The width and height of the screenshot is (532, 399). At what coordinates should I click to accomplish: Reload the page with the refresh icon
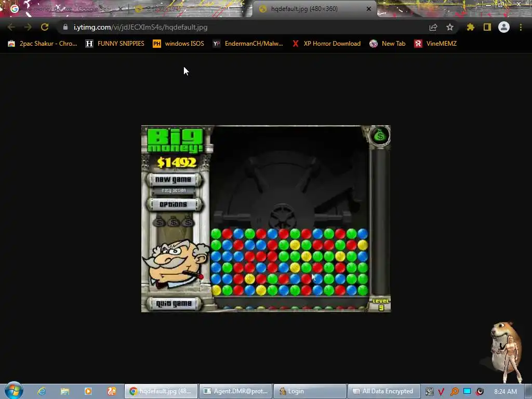(x=45, y=27)
